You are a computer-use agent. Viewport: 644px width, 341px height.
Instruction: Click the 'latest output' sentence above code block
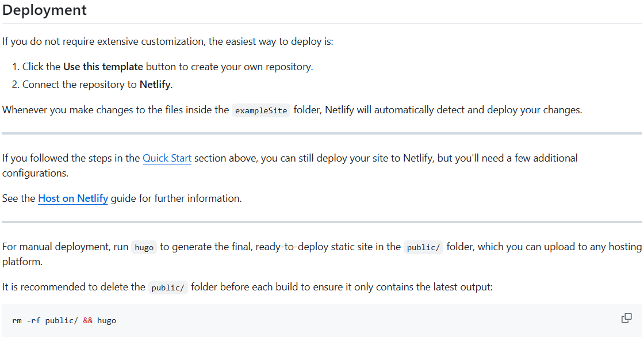click(x=247, y=287)
